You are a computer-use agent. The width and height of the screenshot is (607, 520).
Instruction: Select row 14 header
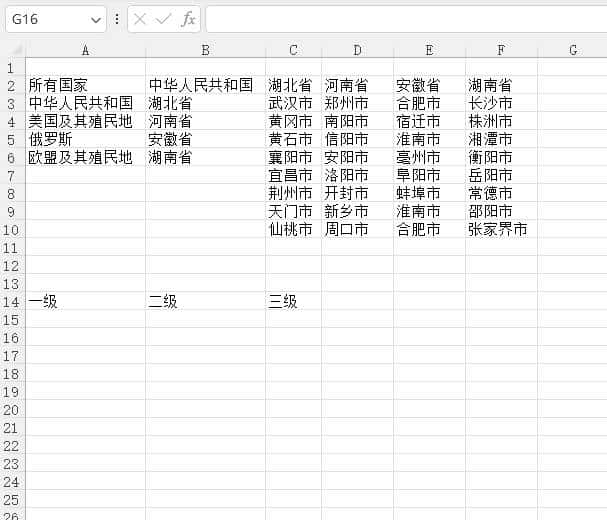12,302
